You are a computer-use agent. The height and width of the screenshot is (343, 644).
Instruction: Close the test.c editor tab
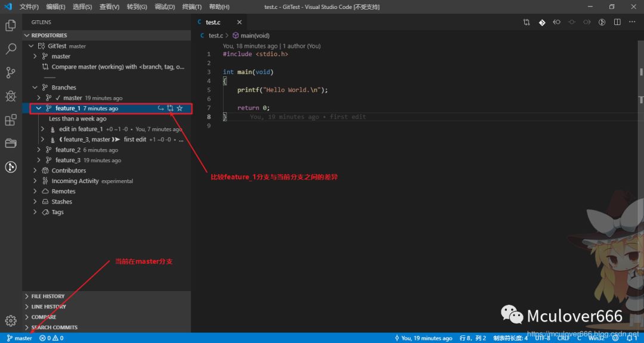click(x=240, y=22)
